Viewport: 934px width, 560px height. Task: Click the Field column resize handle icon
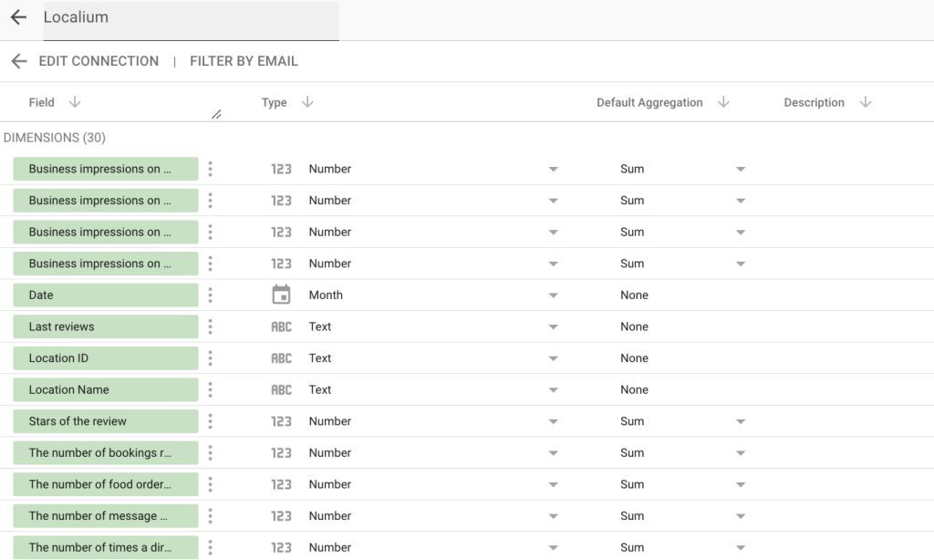click(216, 114)
